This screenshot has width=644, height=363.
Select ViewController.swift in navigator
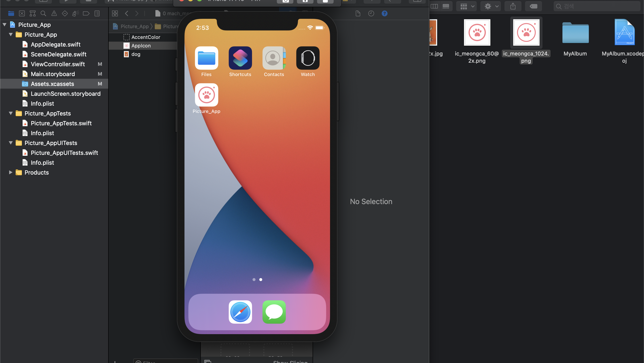[x=58, y=64]
